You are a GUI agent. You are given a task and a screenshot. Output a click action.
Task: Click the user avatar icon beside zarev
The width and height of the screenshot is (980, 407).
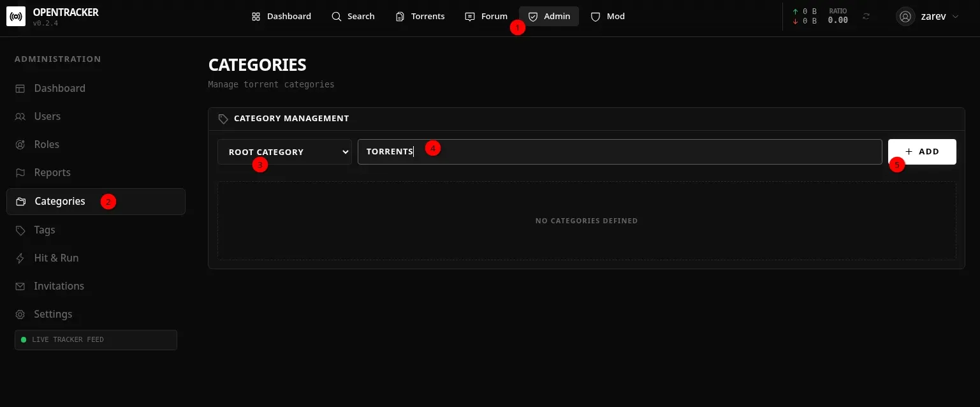tap(905, 17)
